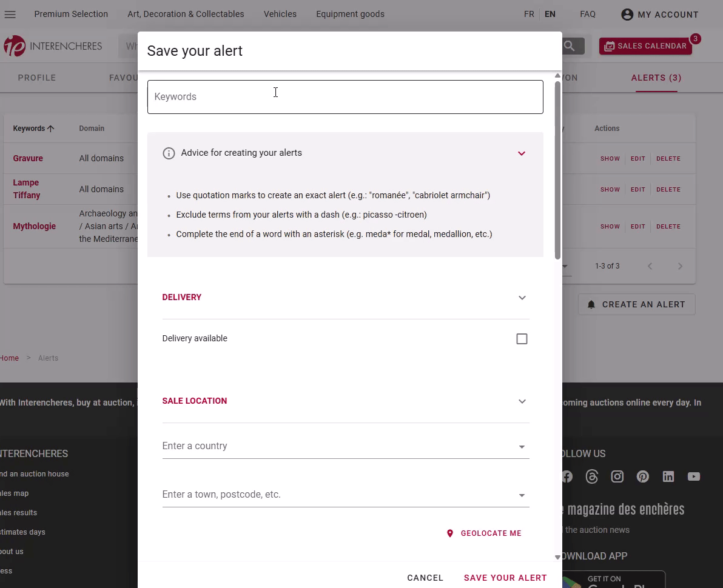Click the Threads social icon
Viewport: 723px width, 588px height.
tap(592, 476)
